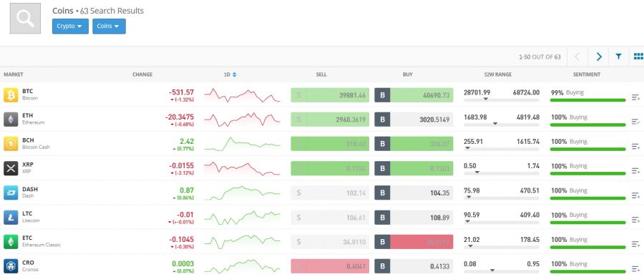Open the BCH 1D sparkline chart
Image resolution: width=644 pixels, height=277 pixels.
pyautogui.click(x=242, y=144)
